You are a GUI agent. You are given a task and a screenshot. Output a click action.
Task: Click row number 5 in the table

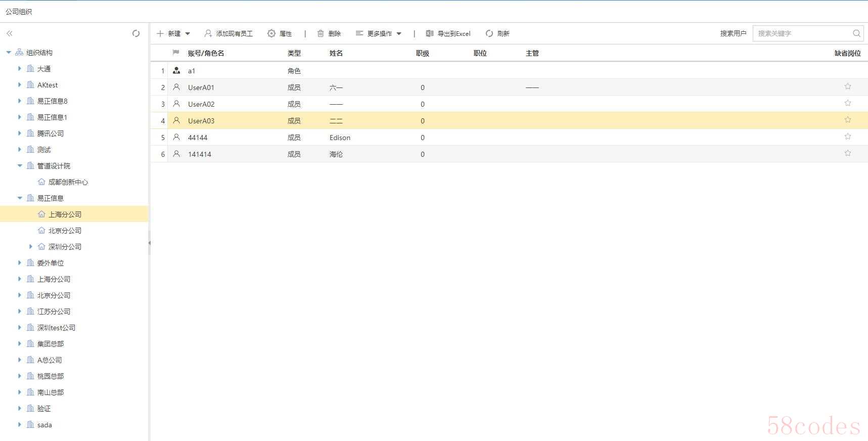(x=163, y=138)
